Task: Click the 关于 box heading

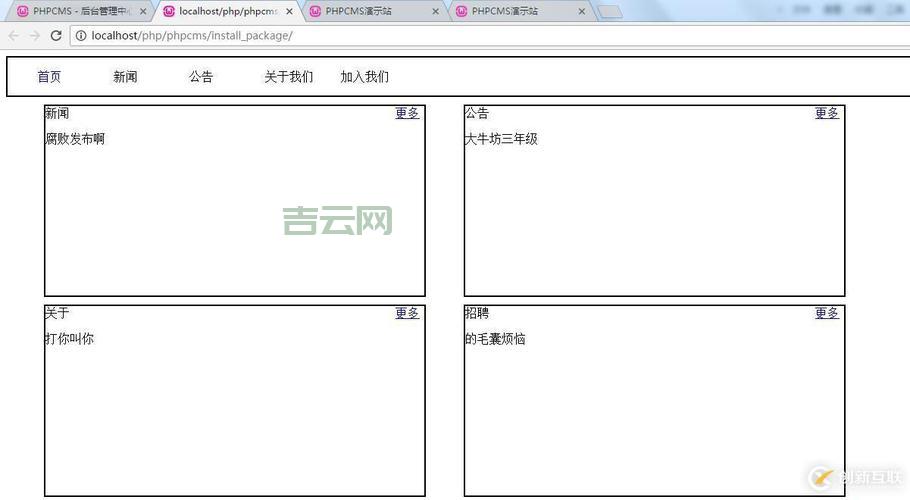Action: [57, 313]
